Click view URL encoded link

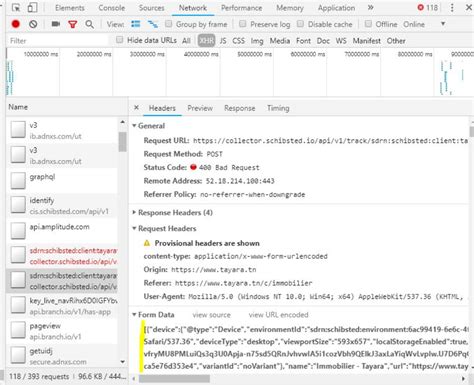pos(278,315)
